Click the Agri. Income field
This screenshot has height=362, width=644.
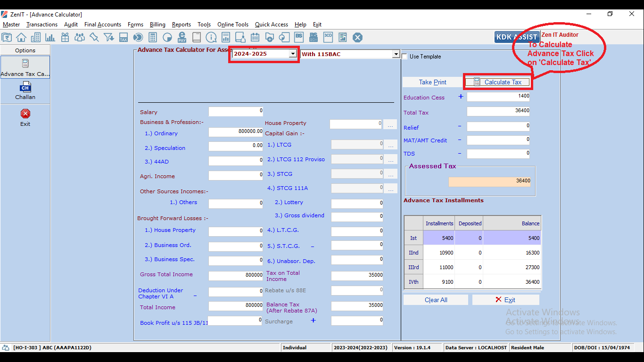pyautogui.click(x=236, y=175)
